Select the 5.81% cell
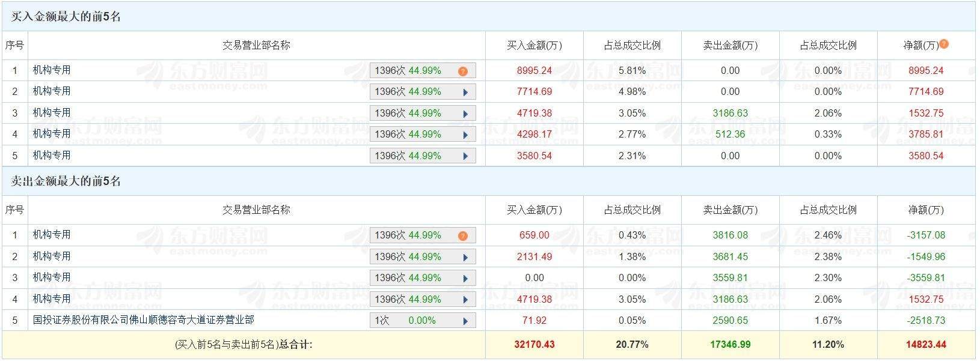Image resolution: width=980 pixels, height=361 pixels. (632, 70)
